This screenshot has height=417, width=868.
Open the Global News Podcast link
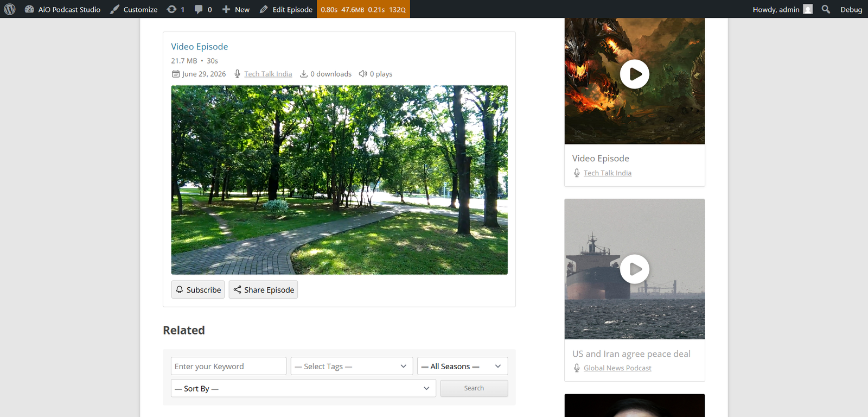click(617, 368)
